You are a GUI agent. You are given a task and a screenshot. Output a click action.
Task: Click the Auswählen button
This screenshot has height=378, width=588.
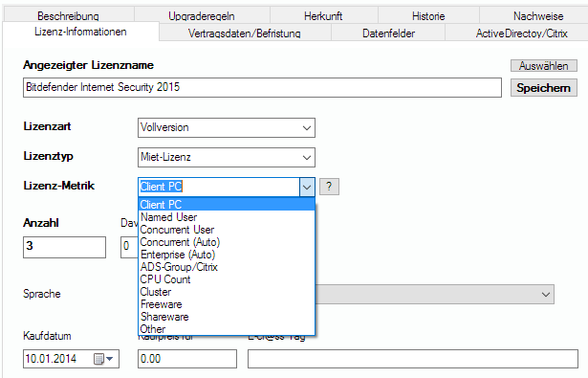click(x=544, y=66)
